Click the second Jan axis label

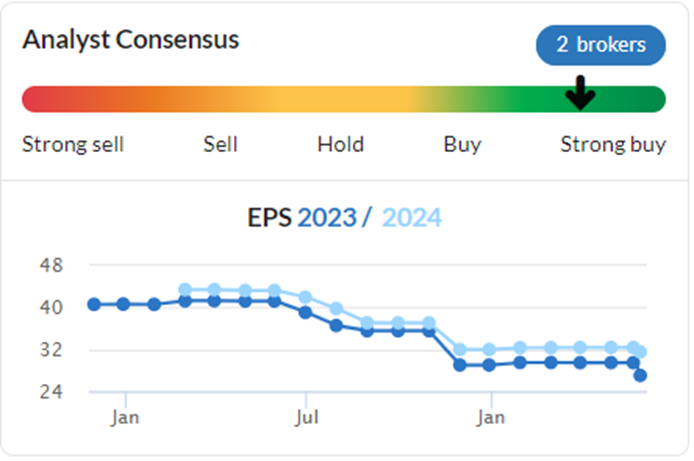click(x=490, y=417)
